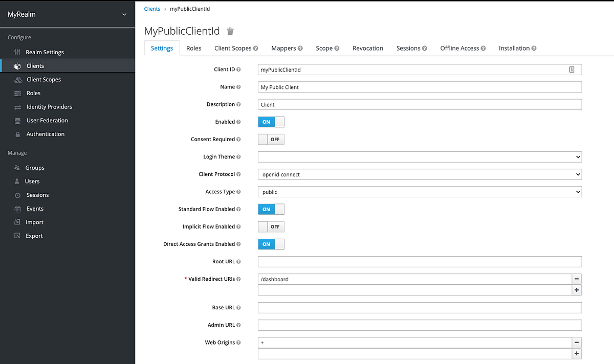Image resolution: width=614 pixels, height=364 pixels.
Task: Add another Valid Redirect URI with plus button
Action: [577, 290]
